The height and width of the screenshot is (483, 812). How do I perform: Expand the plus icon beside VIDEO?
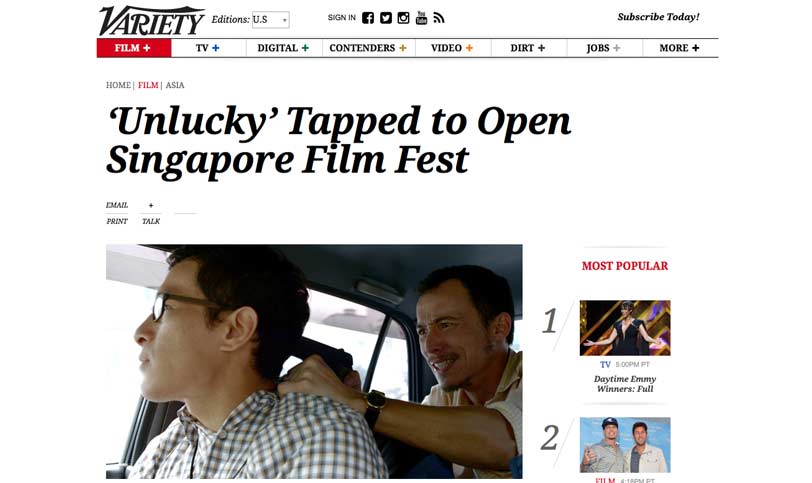[469, 48]
